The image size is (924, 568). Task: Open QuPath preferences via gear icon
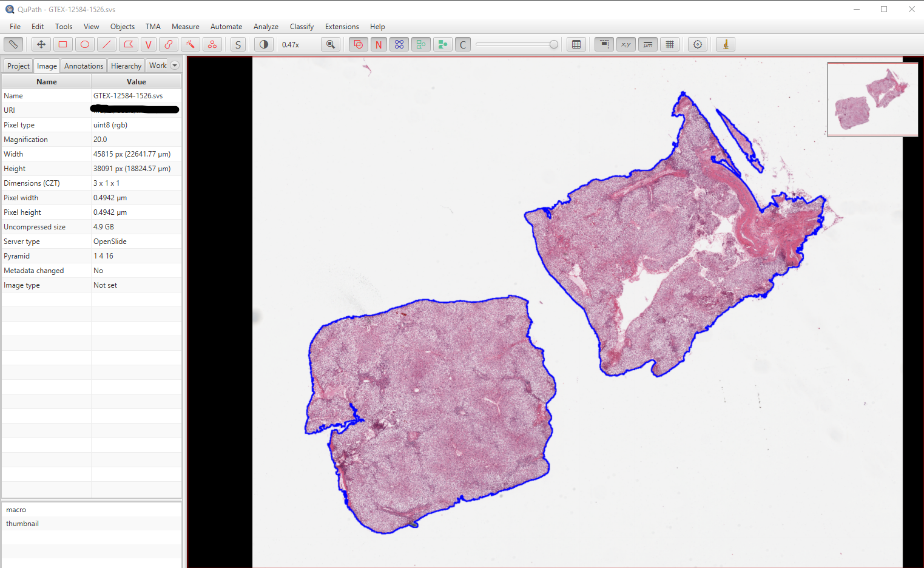coord(697,44)
